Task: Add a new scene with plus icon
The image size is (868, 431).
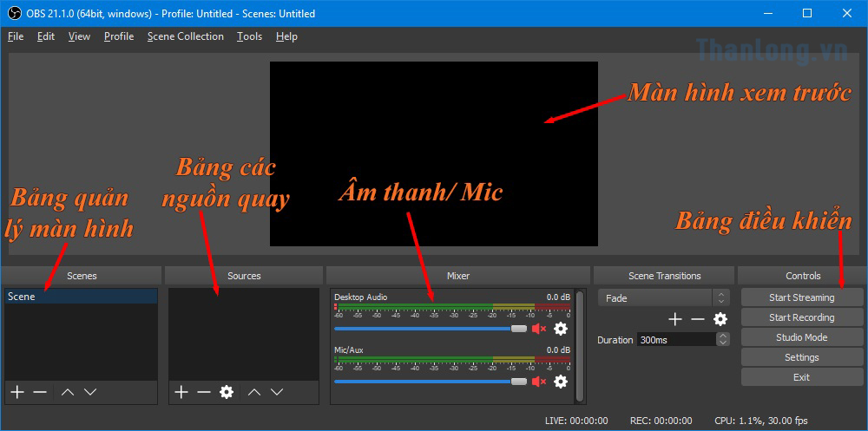Action: [x=16, y=392]
